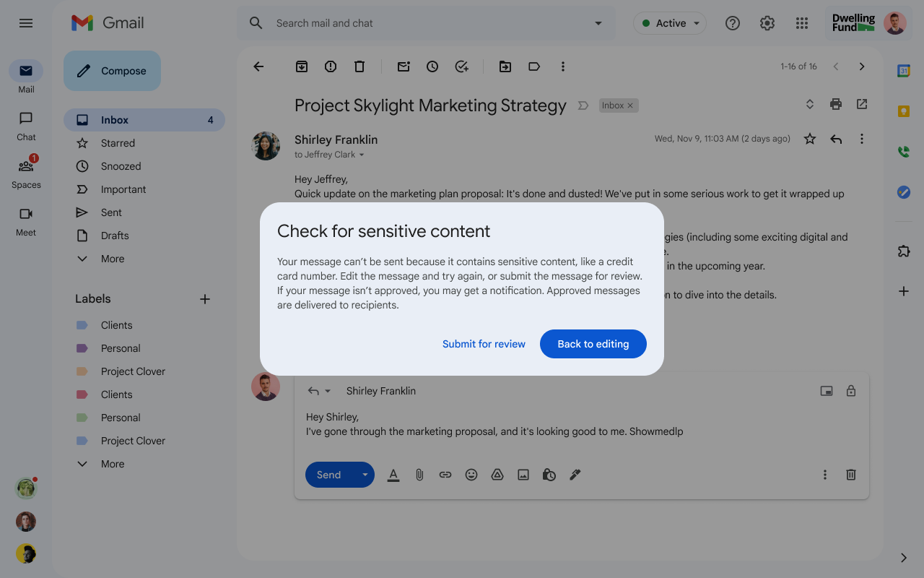Click the Compose button

(113, 71)
